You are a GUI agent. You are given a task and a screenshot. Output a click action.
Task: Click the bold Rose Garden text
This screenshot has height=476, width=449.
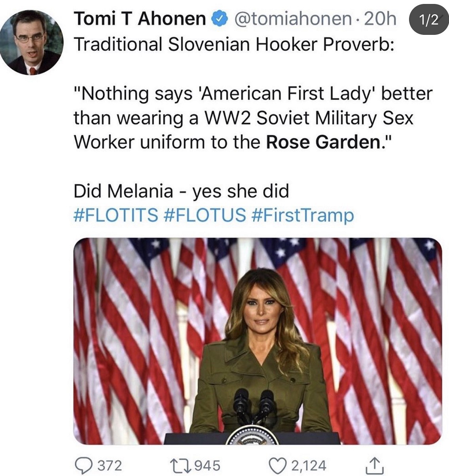323,142
